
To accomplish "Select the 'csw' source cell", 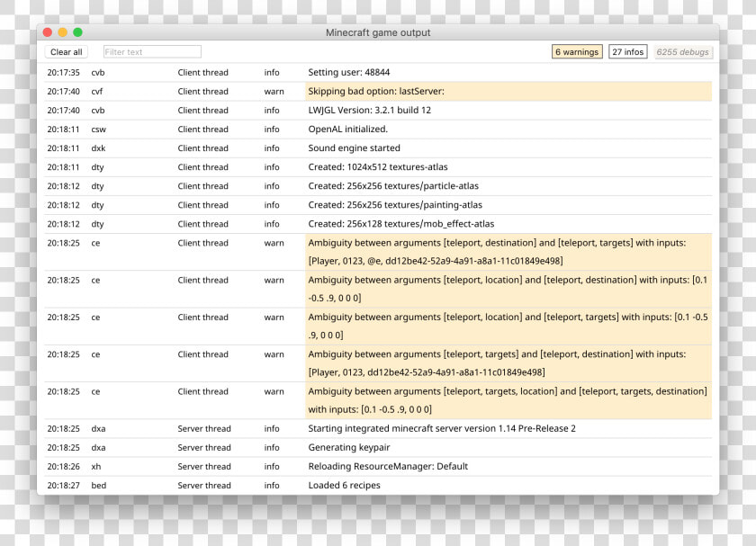I will click(98, 130).
